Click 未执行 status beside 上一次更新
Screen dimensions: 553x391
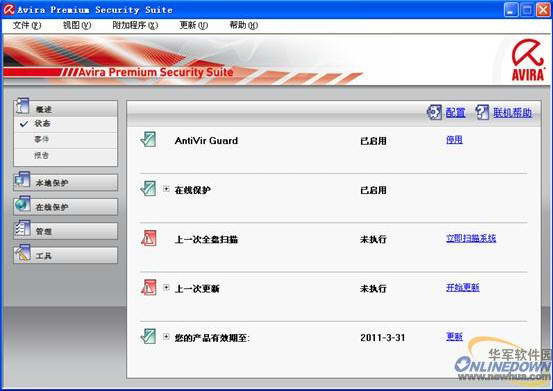[x=373, y=289]
